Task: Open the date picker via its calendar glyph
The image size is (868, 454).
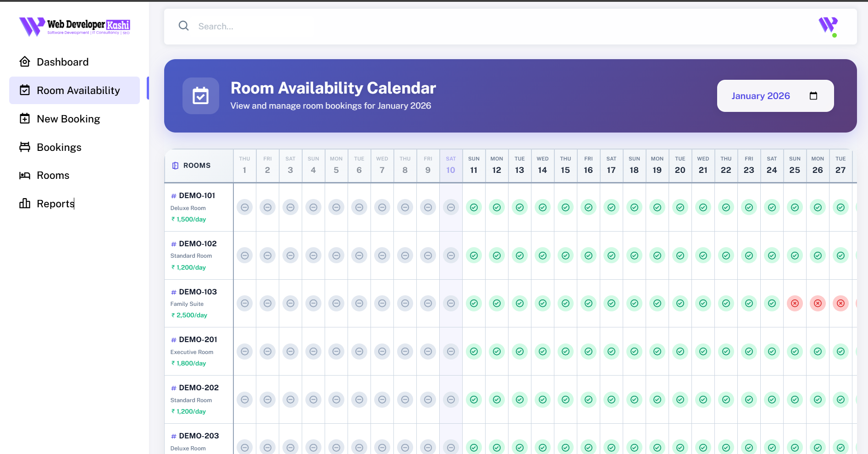Action: click(x=813, y=95)
